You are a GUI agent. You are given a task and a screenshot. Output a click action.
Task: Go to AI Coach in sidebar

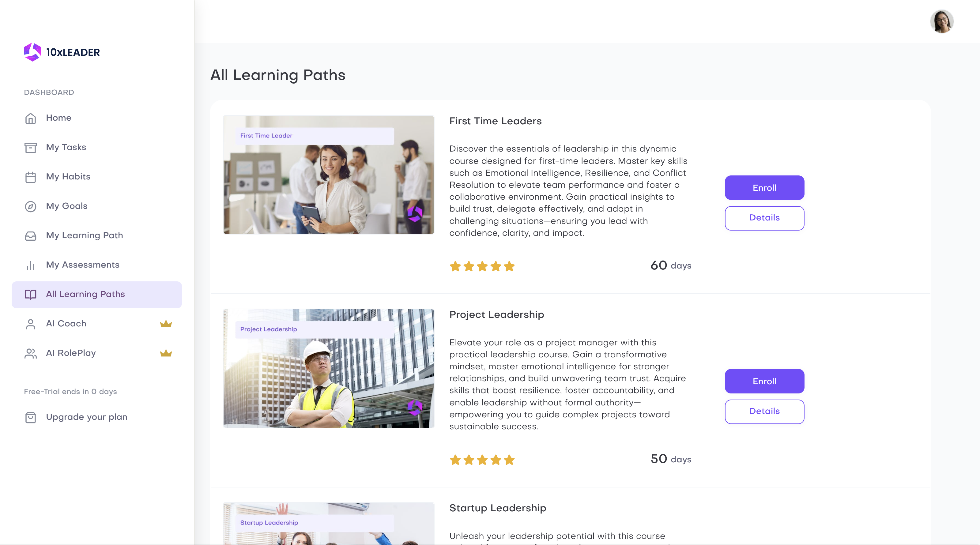[97, 324]
